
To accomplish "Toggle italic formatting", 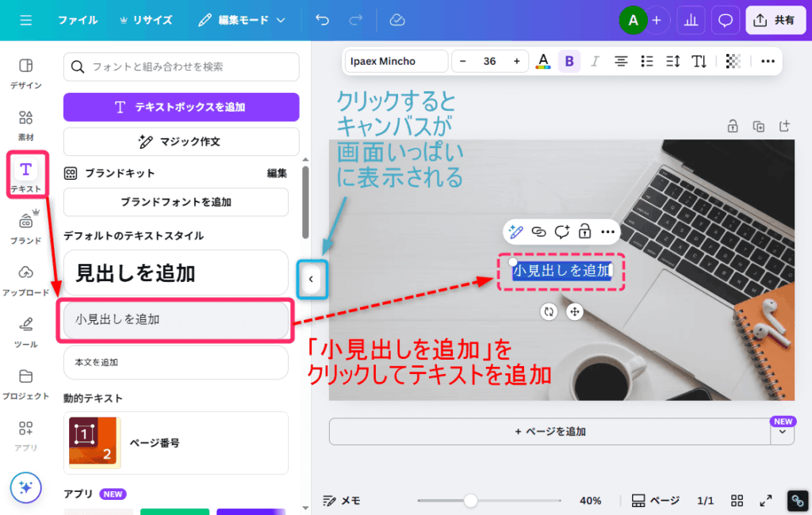I will tap(595, 61).
